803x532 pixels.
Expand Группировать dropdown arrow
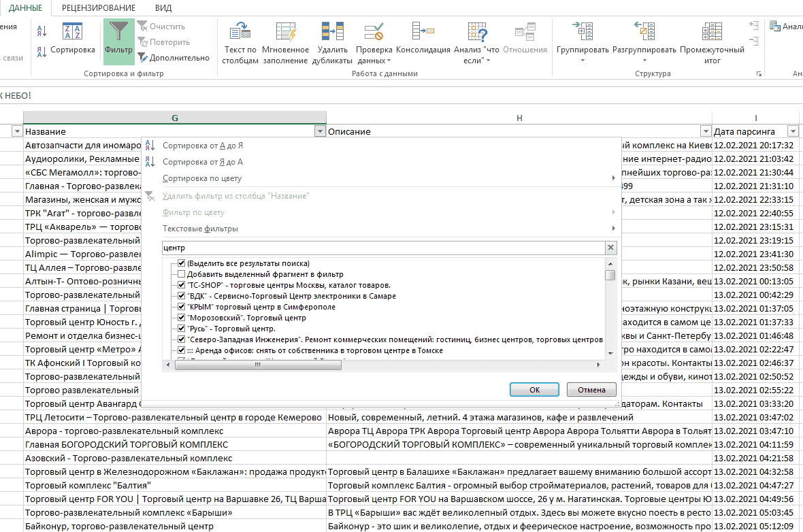[583, 61]
